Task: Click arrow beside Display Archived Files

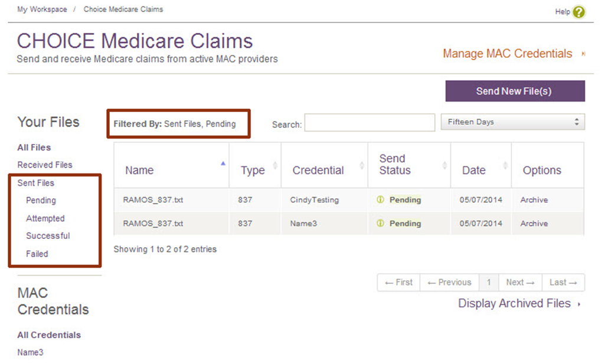Action: [x=579, y=304]
